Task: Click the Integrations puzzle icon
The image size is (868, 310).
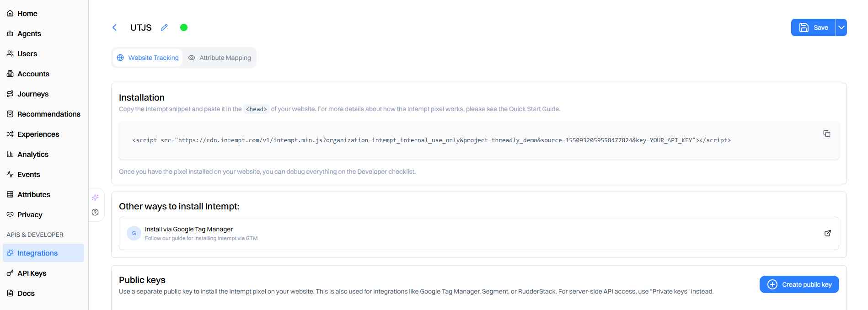Action: coord(10,253)
